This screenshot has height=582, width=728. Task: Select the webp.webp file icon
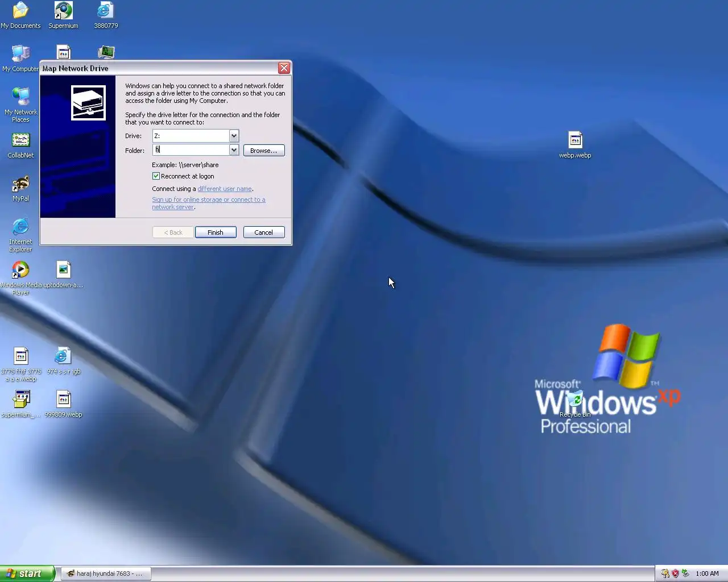tap(575, 145)
